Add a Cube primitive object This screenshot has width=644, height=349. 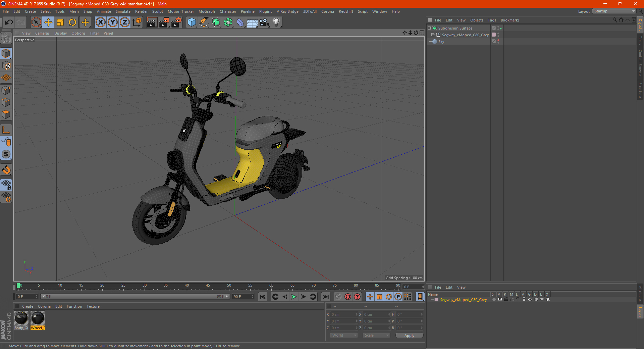(x=192, y=22)
